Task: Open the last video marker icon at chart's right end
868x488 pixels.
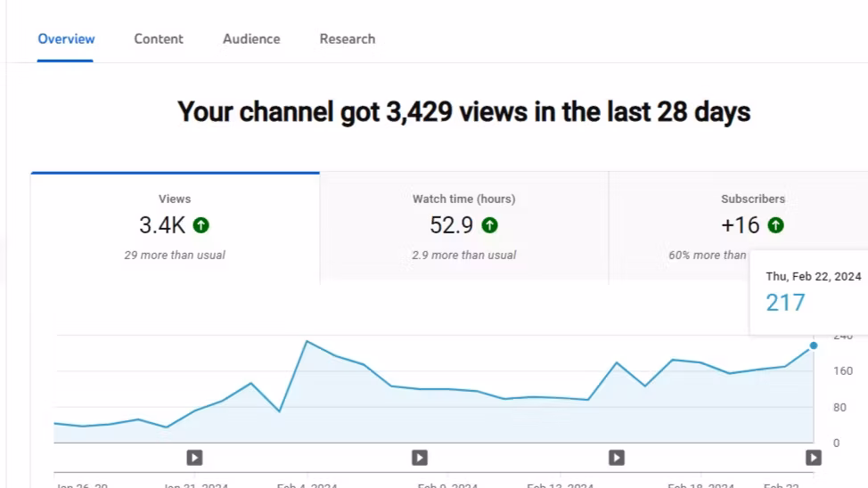Action: click(814, 457)
